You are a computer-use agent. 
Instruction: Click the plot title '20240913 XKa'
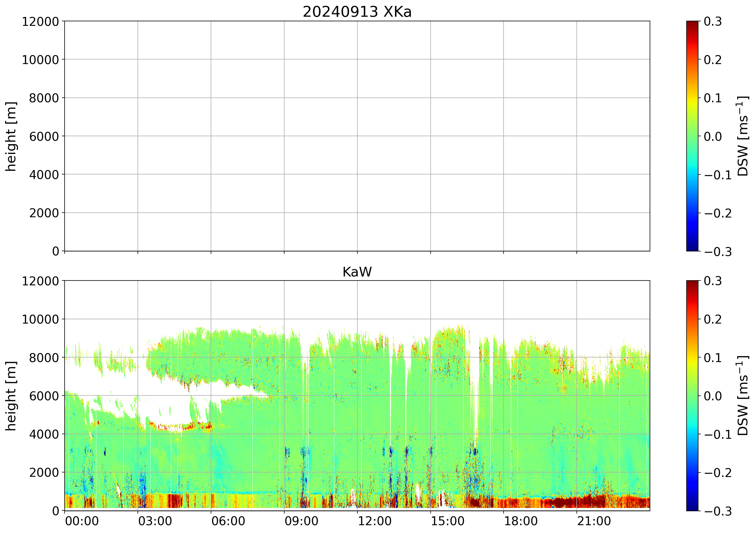click(x=357, y=12)
